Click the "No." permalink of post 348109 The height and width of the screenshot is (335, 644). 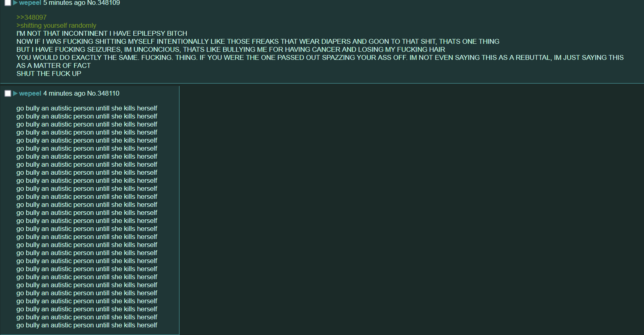click(x=92, y=3)
